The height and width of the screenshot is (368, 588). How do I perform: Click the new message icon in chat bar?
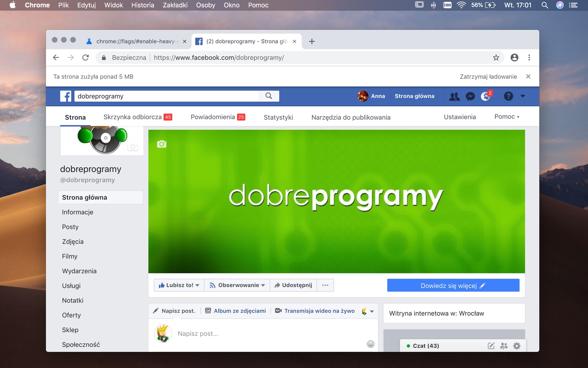pyautogui.click(x=491, y=346)
